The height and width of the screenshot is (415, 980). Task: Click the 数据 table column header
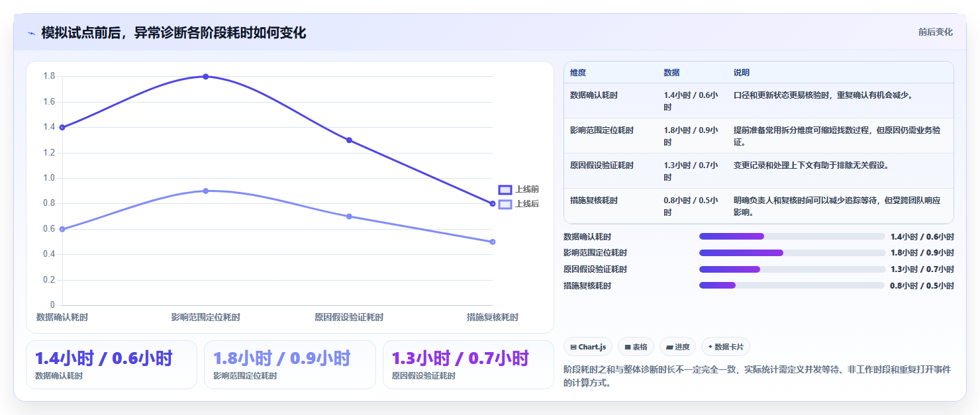pyautogui.click(x=671, y=73)
